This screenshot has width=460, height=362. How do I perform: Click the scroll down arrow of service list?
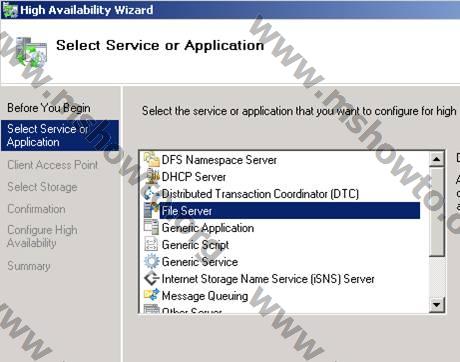(436, 304)
